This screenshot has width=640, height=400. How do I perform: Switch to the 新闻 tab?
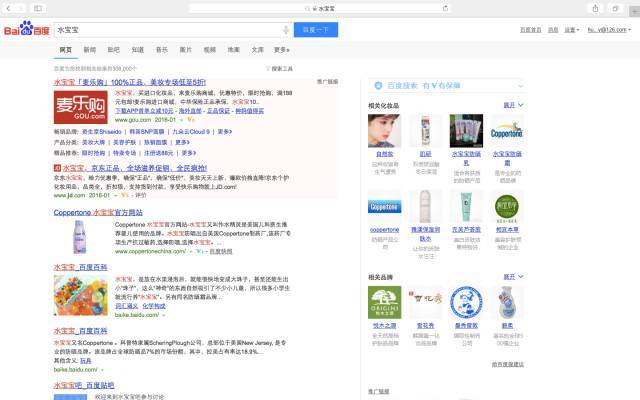click(x=89, y=50)
